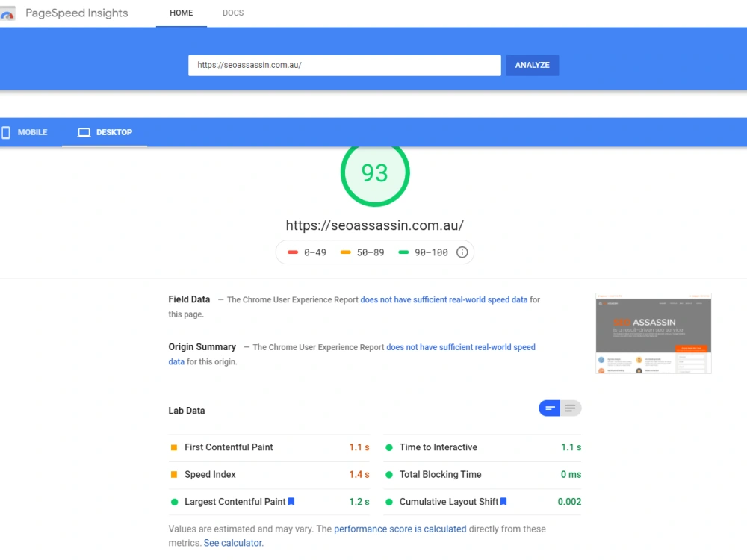
Task: Click the mobile phone icon in tab bar
Action: click(x=6, y=132)
